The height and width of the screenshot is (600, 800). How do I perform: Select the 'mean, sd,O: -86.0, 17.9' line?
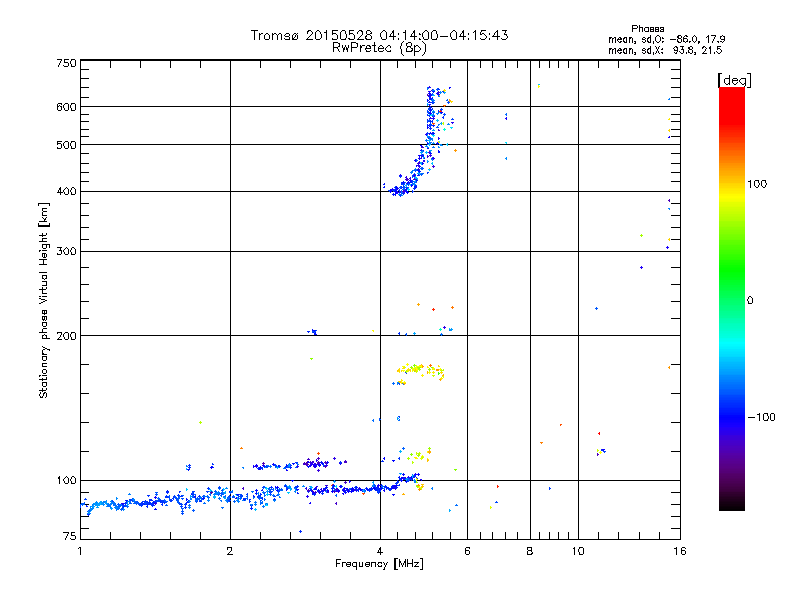(666, 39)
